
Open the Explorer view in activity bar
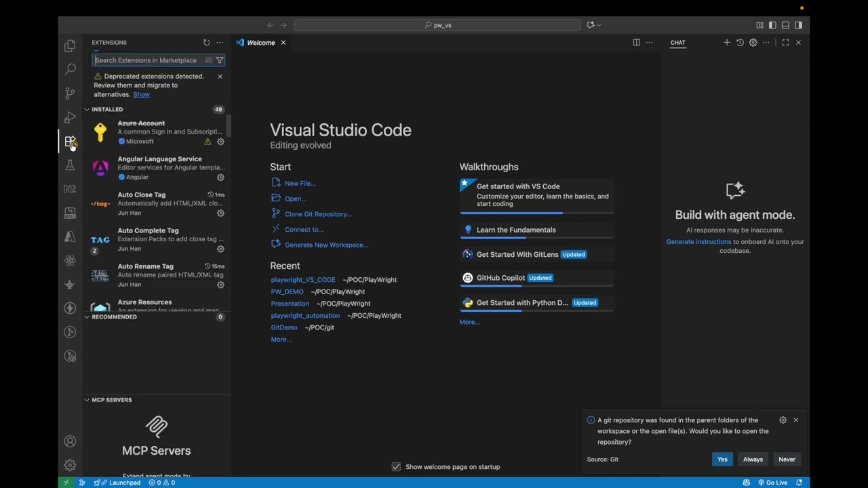coord(70,45)
